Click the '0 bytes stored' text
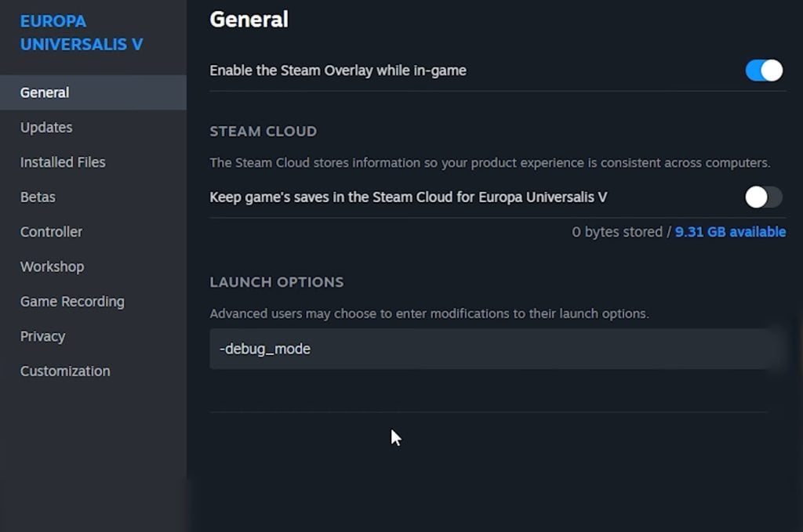The width and height of the screenshot is (803, 532). pyautogui.click(x=616, y=232)
